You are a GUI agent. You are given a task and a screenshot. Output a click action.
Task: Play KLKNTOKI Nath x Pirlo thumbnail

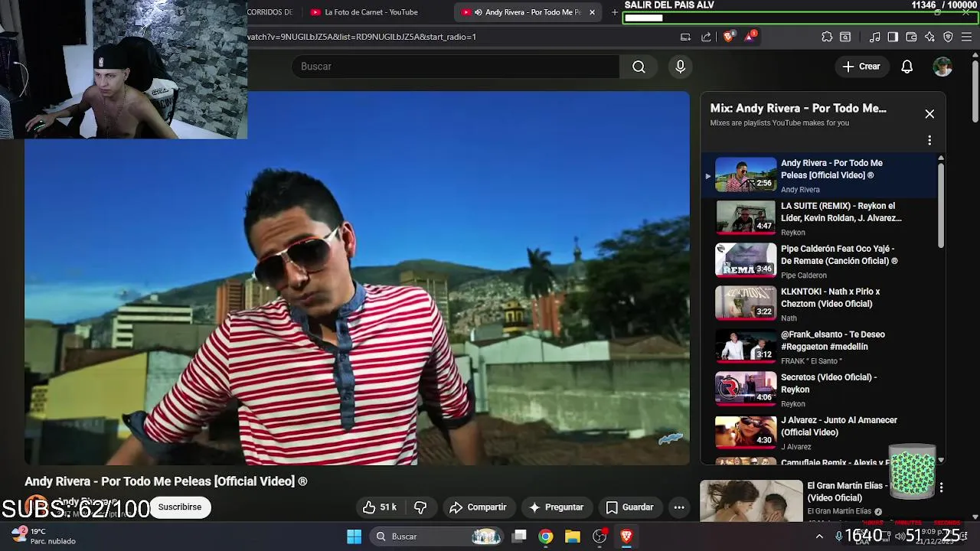pos(746,304)
